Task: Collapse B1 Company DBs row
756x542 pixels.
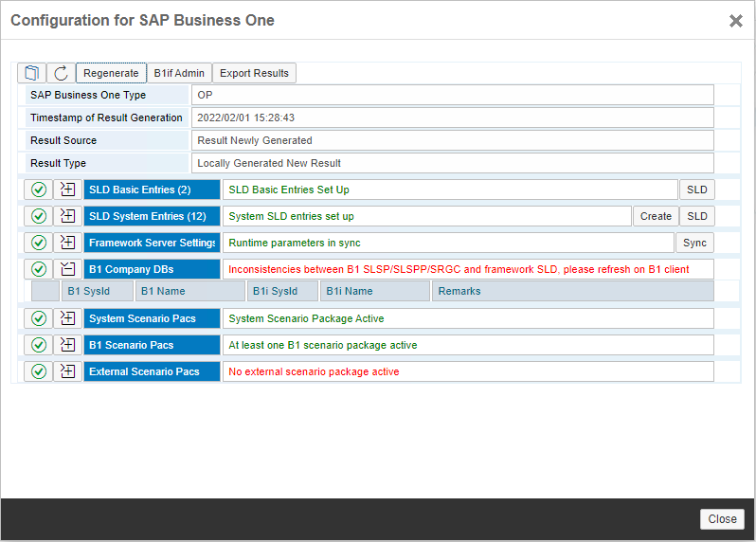Action: [x=67, y=269]
